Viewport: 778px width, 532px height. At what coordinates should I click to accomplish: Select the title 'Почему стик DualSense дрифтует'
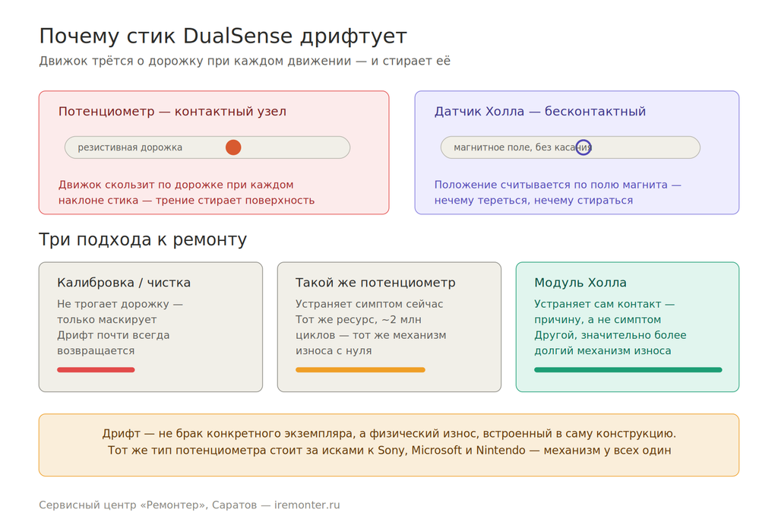tap(223, 36)
